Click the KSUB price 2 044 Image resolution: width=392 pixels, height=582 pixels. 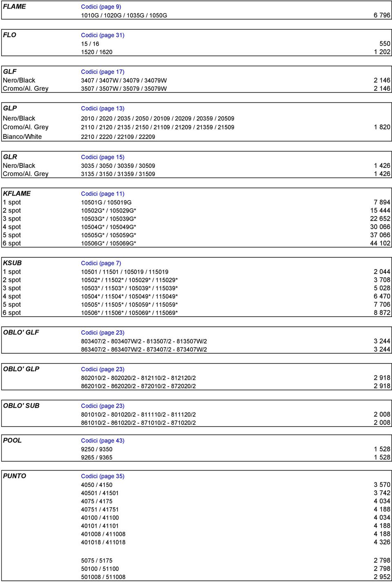point(382,272)
